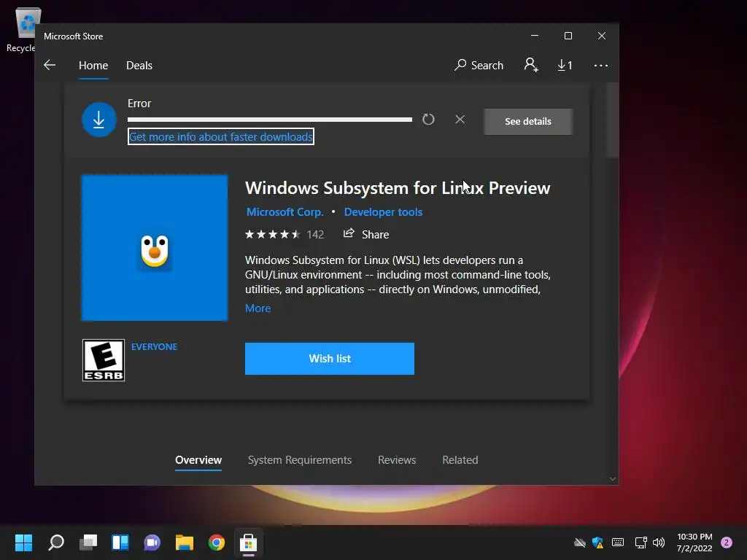This screenshot has width=747, height=560.
Task: Open the network tray icon
Action: 640,542
